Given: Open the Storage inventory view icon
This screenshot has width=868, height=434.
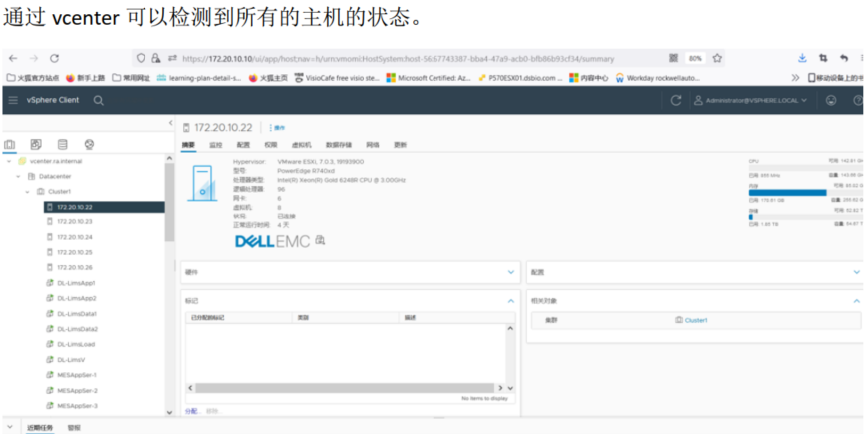Looking at the screenshot, I should (x=63, y=145).
